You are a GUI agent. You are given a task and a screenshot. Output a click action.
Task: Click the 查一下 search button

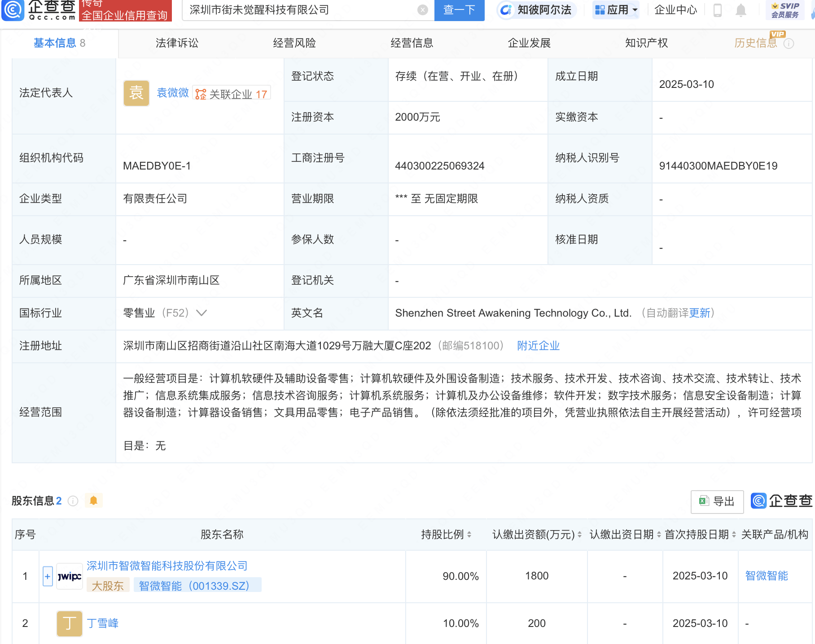(x=459, y=10)
